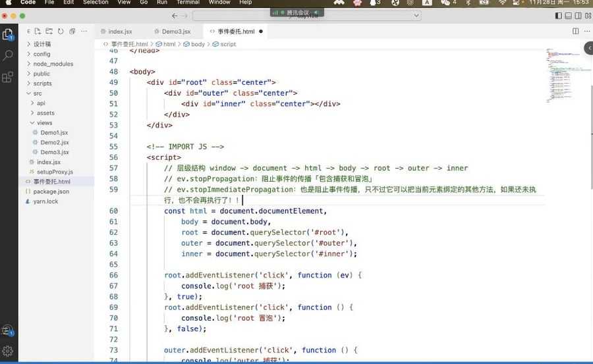Customize layout icon in title bar
Viewport: 593px width, 364px height.
[588, 16]
